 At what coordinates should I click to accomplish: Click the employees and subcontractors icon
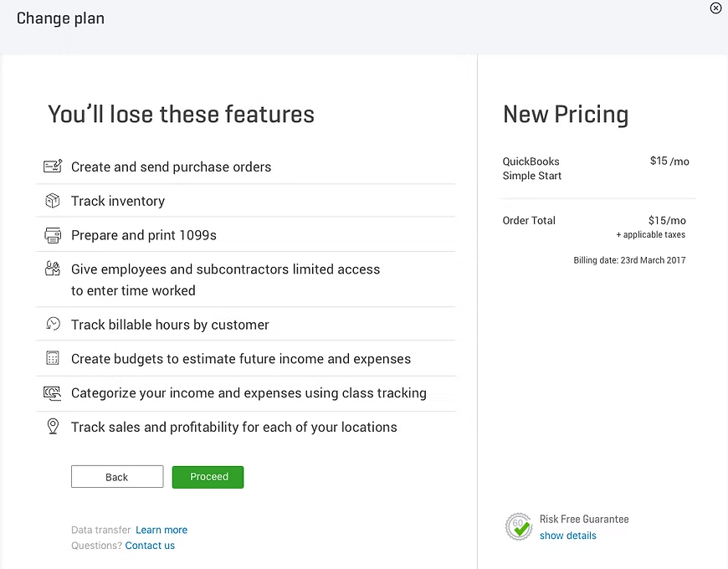(53, 269)
